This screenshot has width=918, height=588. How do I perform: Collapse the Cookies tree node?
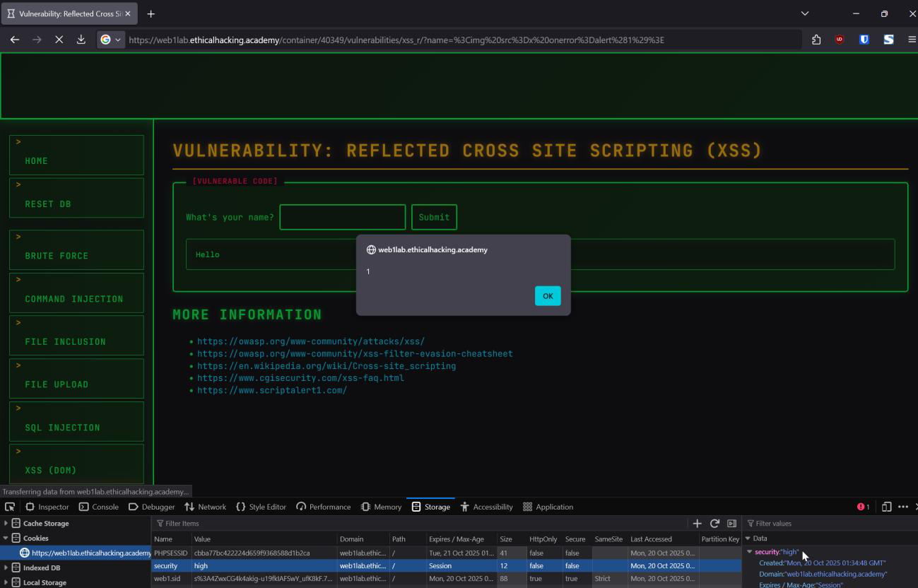(6, 539)
